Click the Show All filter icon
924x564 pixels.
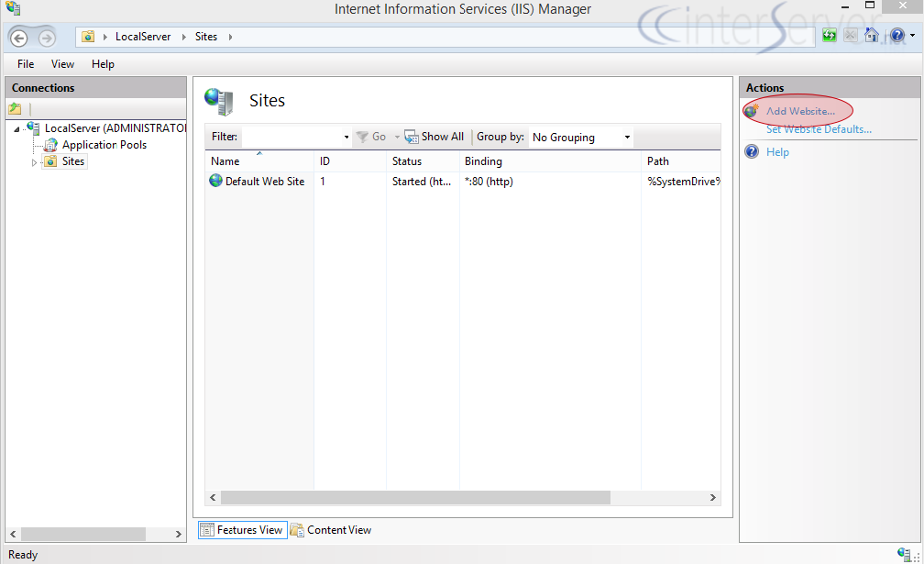(x=412, y=137)
